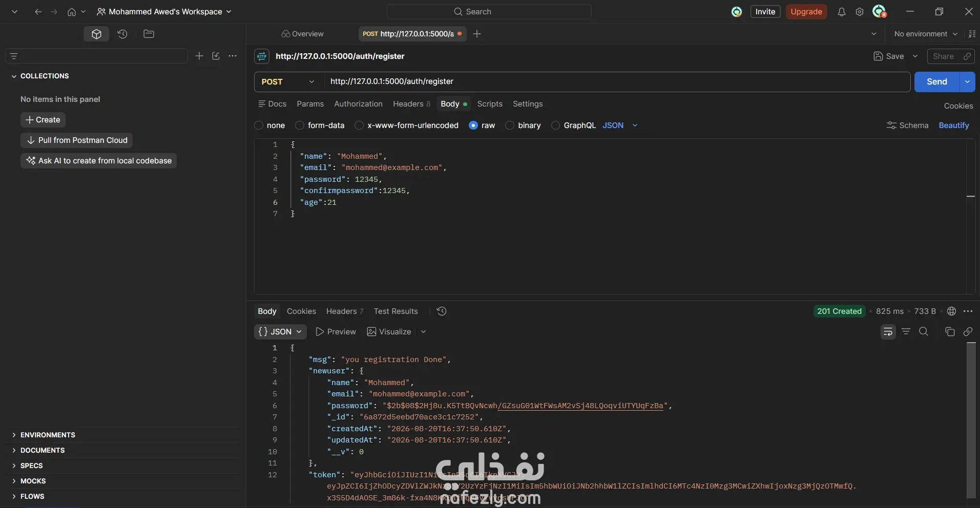980x508 pixels.
Task: Click the sync status icon left of Invite
Action: click(737, 12)
